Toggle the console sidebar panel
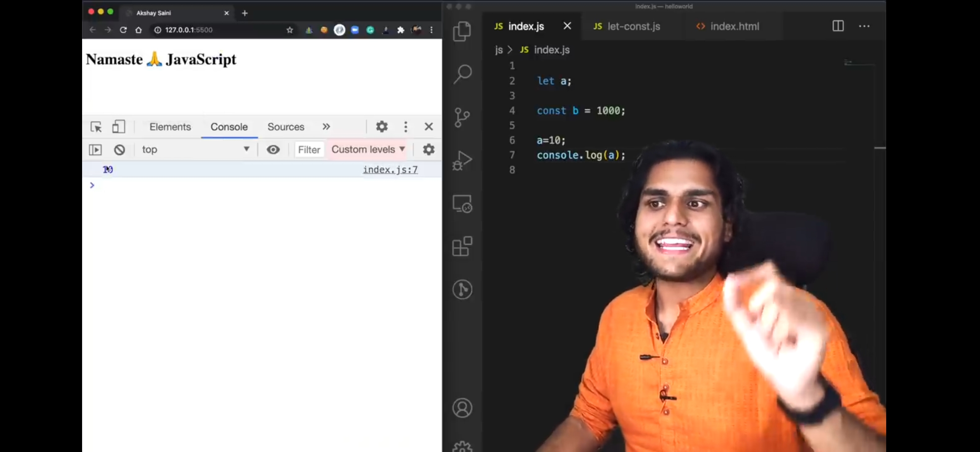This screenshot has height=452, width=980. click(95, 150)
